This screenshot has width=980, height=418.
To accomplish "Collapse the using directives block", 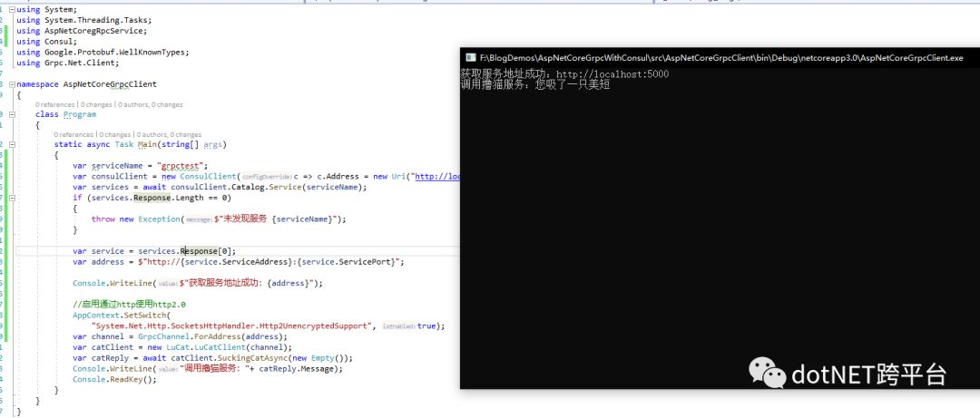I will (x=12, y=9).
